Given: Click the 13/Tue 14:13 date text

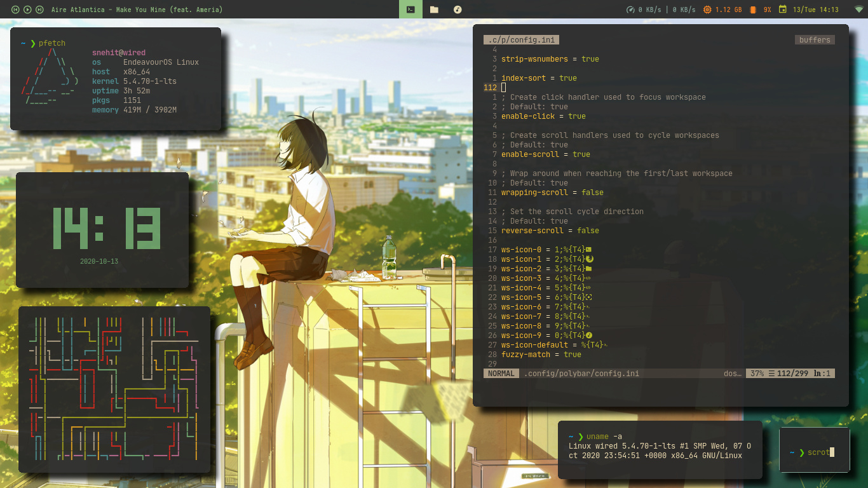Looking at the screenshot, I should (x=815, y=10).
